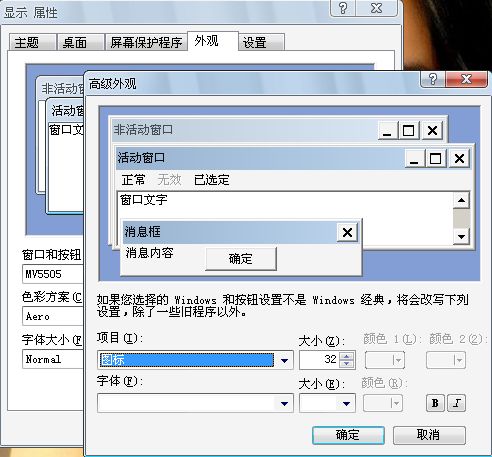Viewport: 492px width, 457px height.
Task: Open 字体大小 dropdown showing Normal
Action: pos(53,359)
